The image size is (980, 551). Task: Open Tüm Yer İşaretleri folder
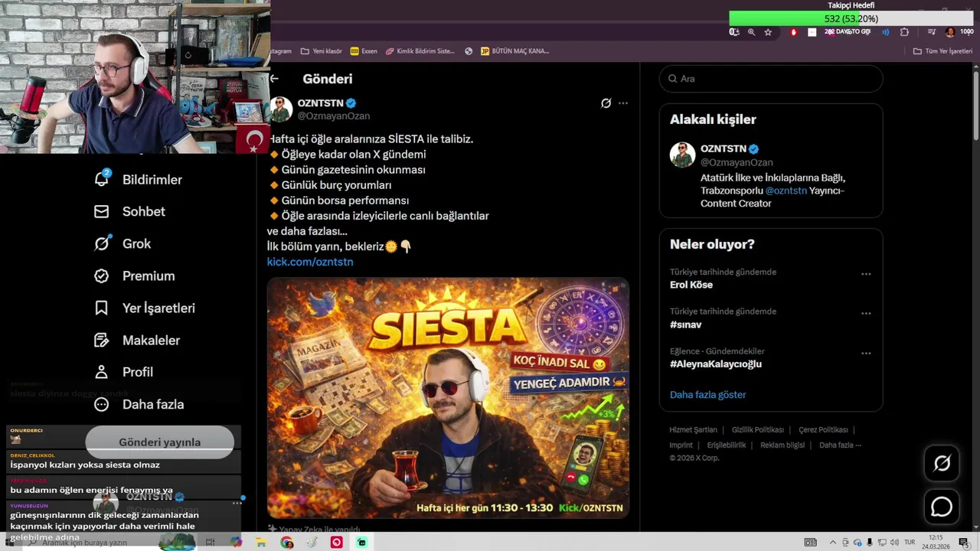(x=942, y=51)
